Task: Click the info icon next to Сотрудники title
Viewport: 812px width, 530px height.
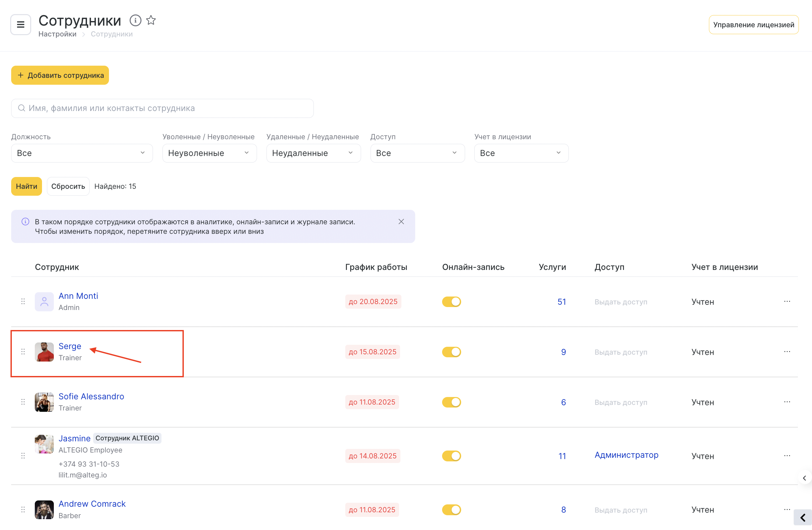Action: tap(136, 20)
